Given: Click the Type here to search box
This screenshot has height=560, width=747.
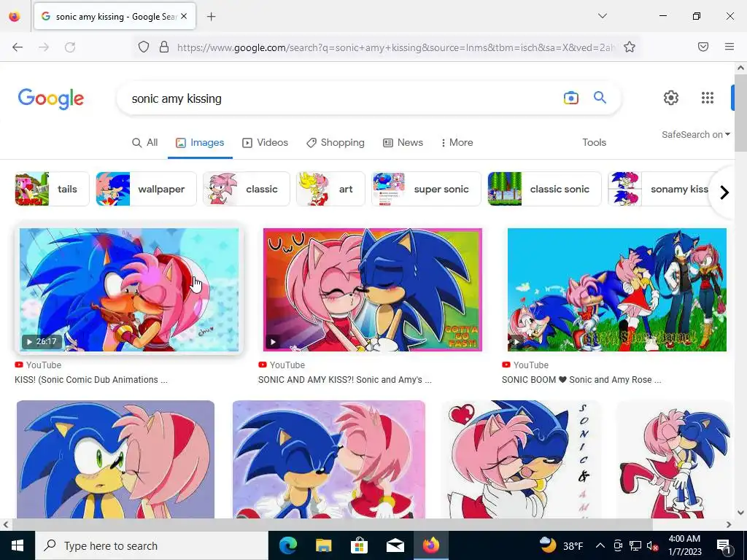Looking at the screenshot, I should pos(152,545).
